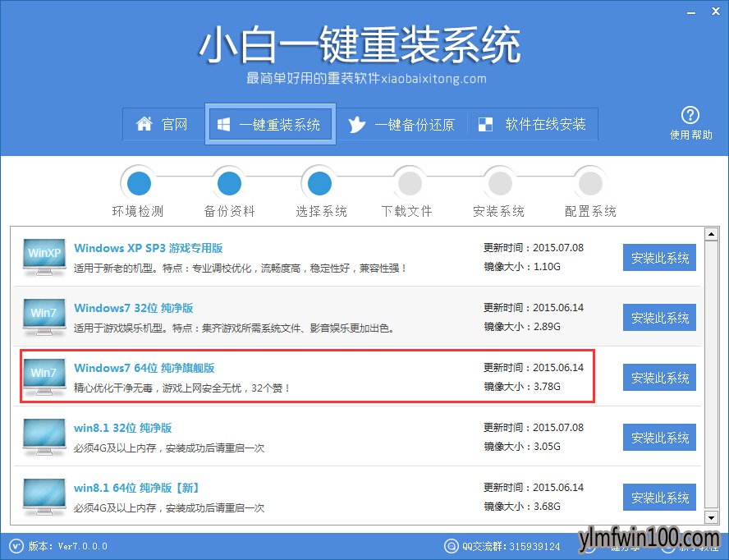The width and height of the screenshot is (729, 560).
Task: Install the win8.1 64位 纯净版 system
Action: (x=659, y=498)
